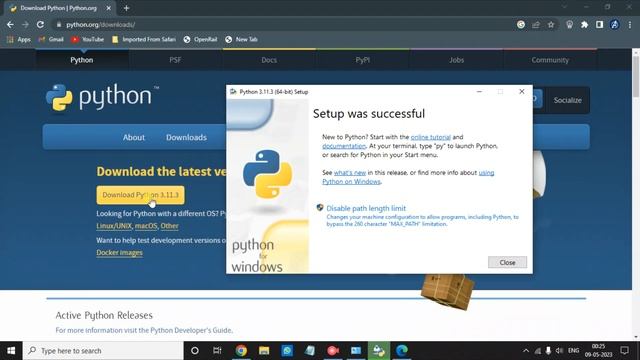Open the Apps bookmark shortcut
Screen dimensions: 640x360
[x=19, y=39]
